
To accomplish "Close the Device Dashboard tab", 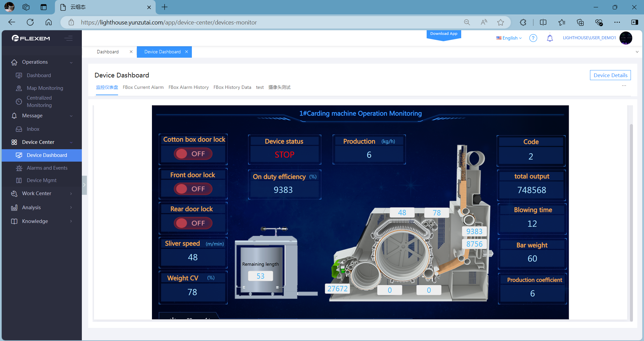I will [186, 52].
